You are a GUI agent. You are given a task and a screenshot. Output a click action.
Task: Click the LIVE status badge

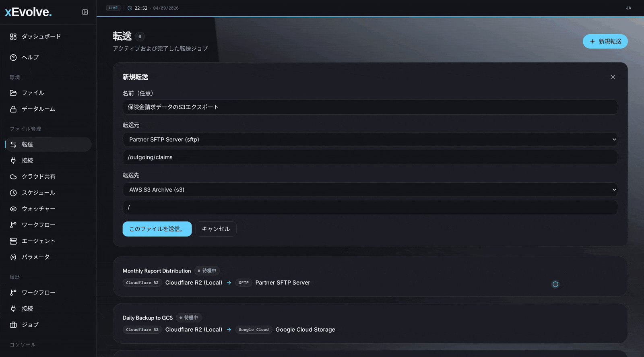(x=113, y=8)
